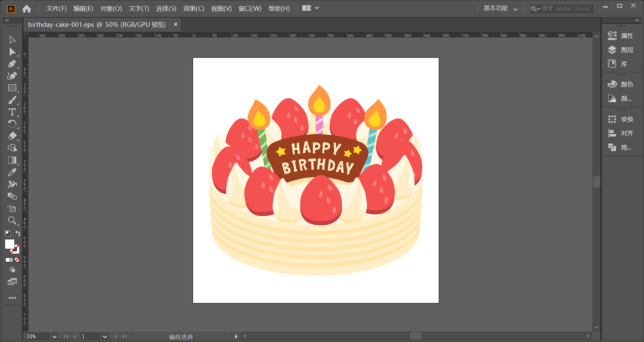Viewport: 644px width, 342px height.
Task: Open the Pathfinder panel (路...)
Action: click(x=621, y=147)
